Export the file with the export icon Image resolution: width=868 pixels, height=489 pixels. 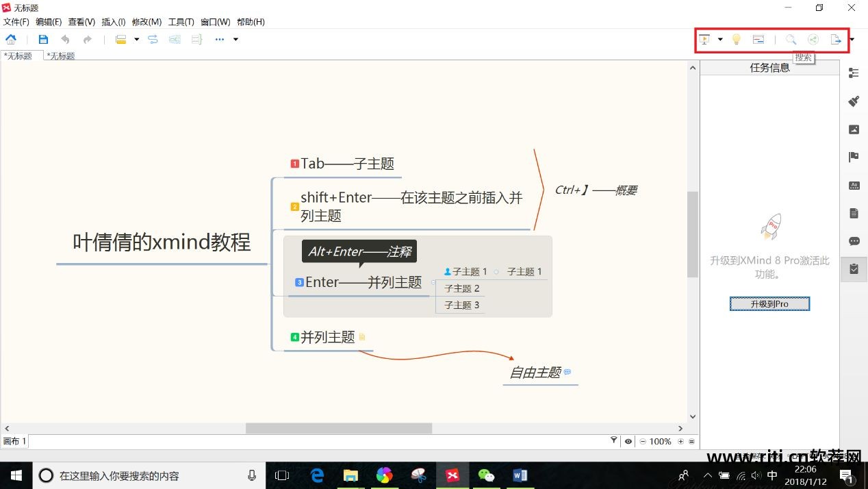pyautogui.click(x=835, y=40)
